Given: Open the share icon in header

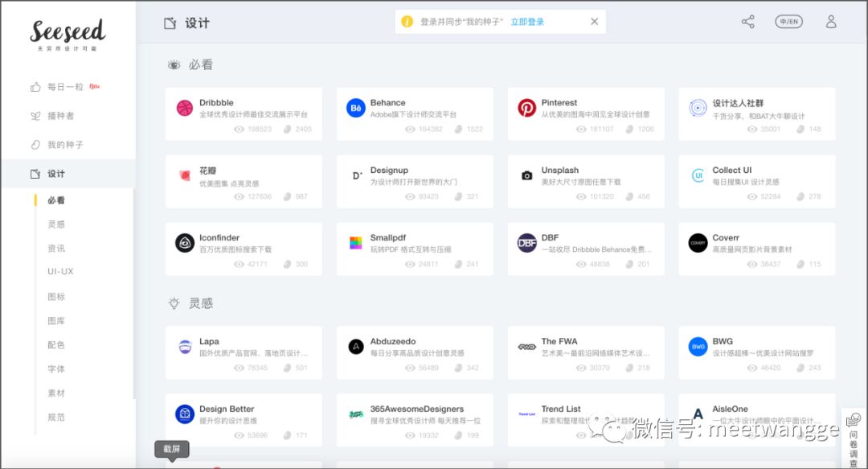Looking at the screenshot, I should (748, 22).
